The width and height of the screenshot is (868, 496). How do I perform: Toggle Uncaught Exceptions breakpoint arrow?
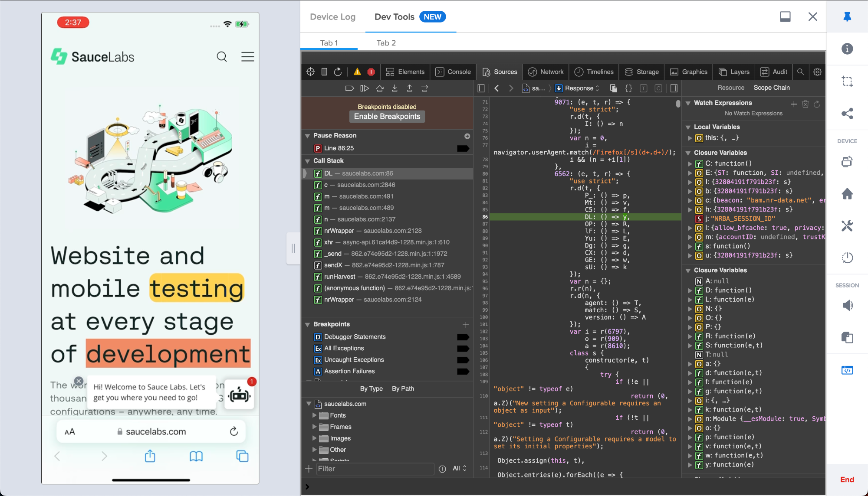(463, 360)
